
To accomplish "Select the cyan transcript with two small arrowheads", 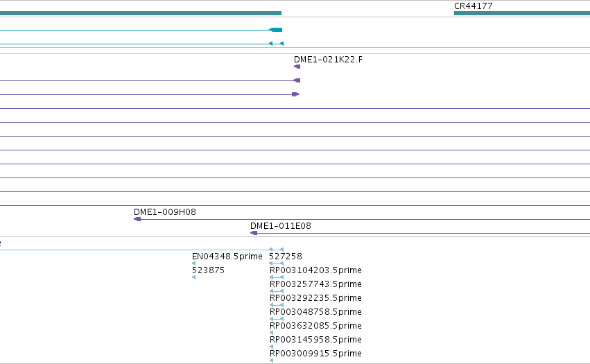I will 141,44.
